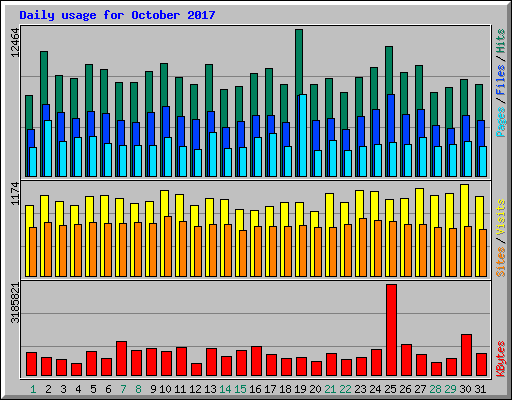Click day 31 label on x-axis
This screenshot has width=512, height=400.
(x=480, y=389)
